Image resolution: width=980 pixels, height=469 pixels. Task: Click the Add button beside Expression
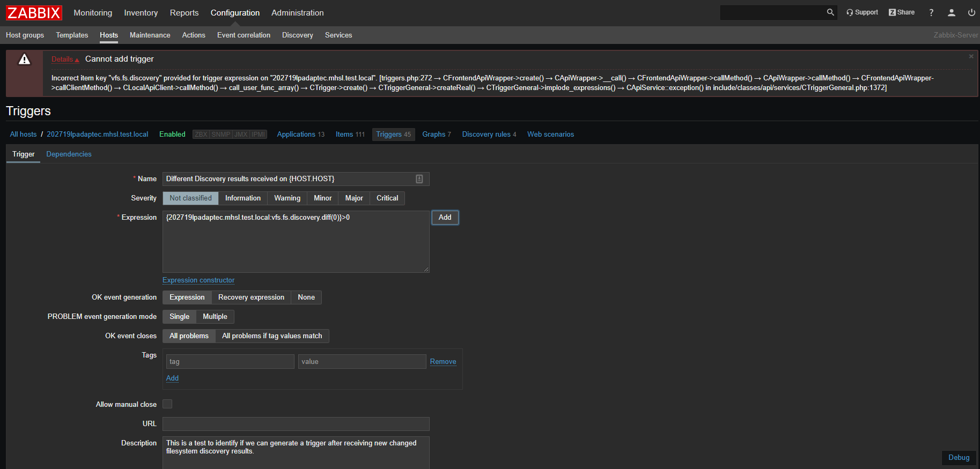(445, 218)
